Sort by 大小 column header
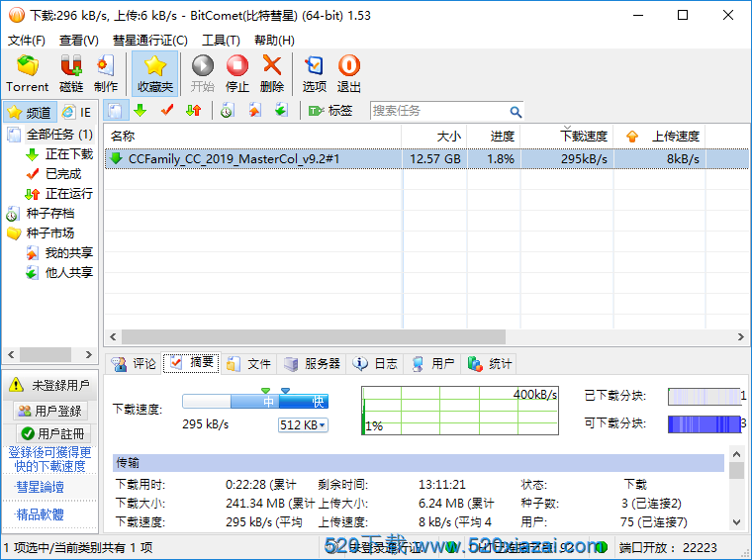752x560 pixels. pyautogui.click(x=434, y=137)
